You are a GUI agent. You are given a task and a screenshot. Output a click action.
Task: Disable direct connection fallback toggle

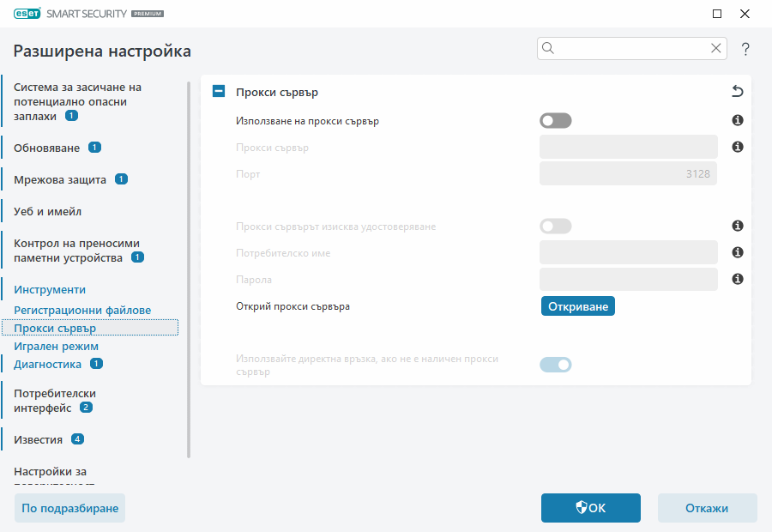point(555,364)
